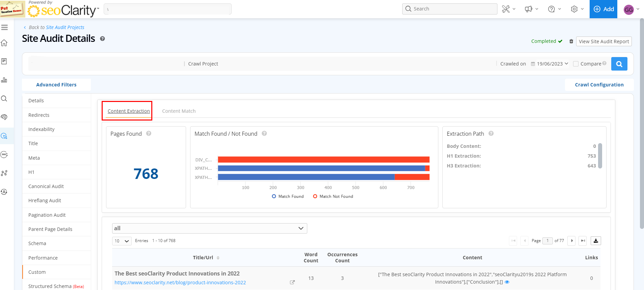Click the help icon beside Site Audit Details
Image resolution: width=644 pixels, height=290 pixels.
tap(102, 39)
